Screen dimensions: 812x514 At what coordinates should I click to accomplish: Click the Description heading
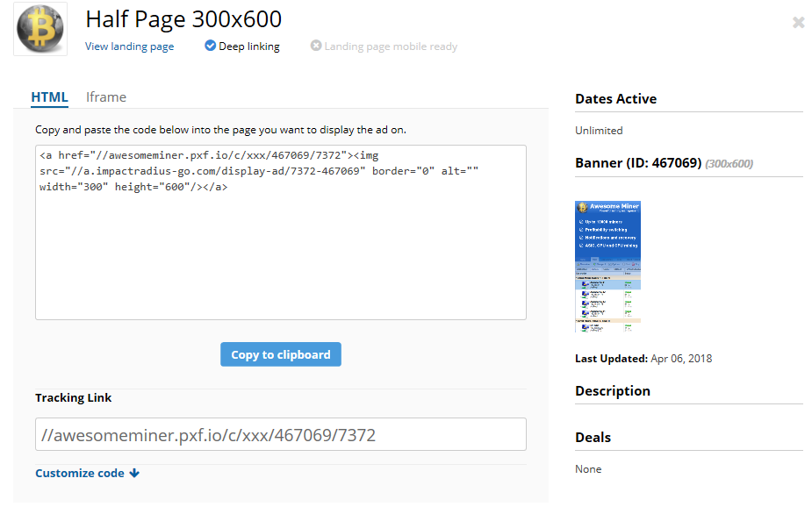[x=613, y=391]
